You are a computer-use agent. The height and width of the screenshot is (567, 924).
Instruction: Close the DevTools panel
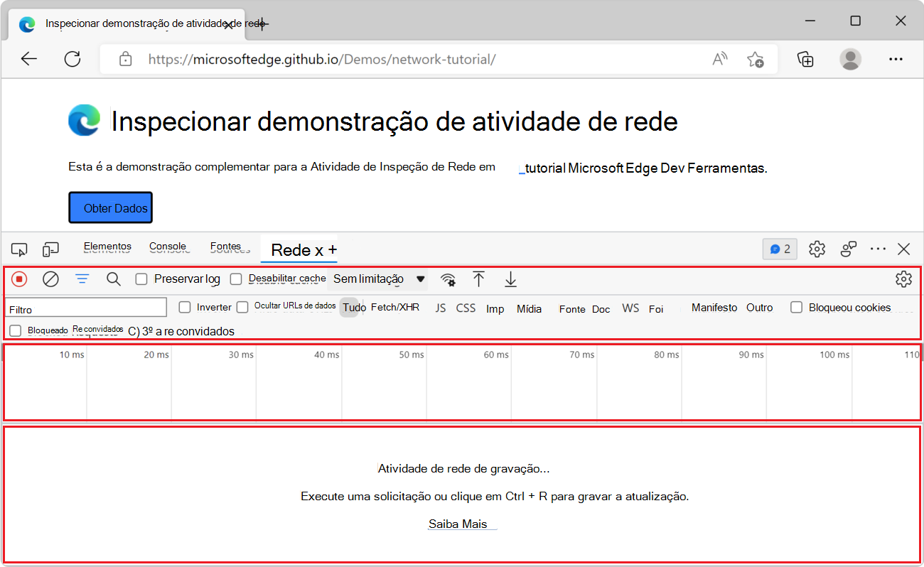903,249
